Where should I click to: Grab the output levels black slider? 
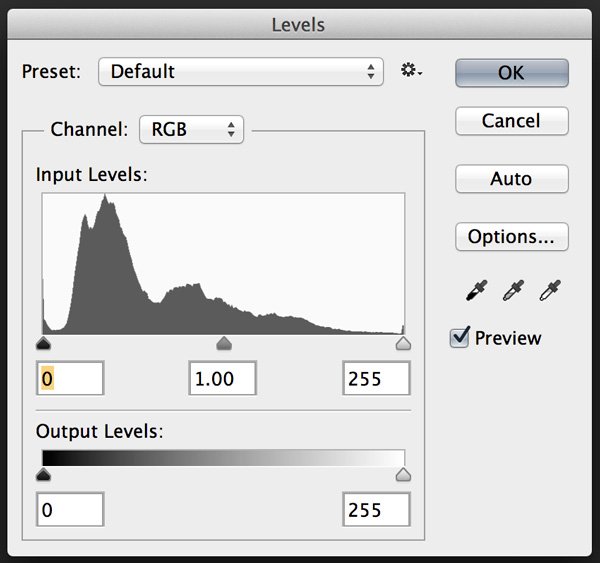tap(43, 475)
